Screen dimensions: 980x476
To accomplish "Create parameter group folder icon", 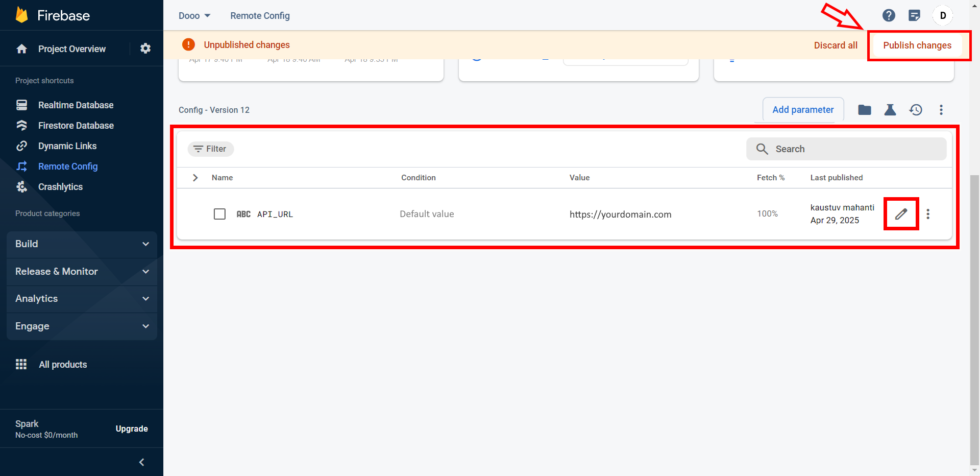I will (x=865, y=110).
